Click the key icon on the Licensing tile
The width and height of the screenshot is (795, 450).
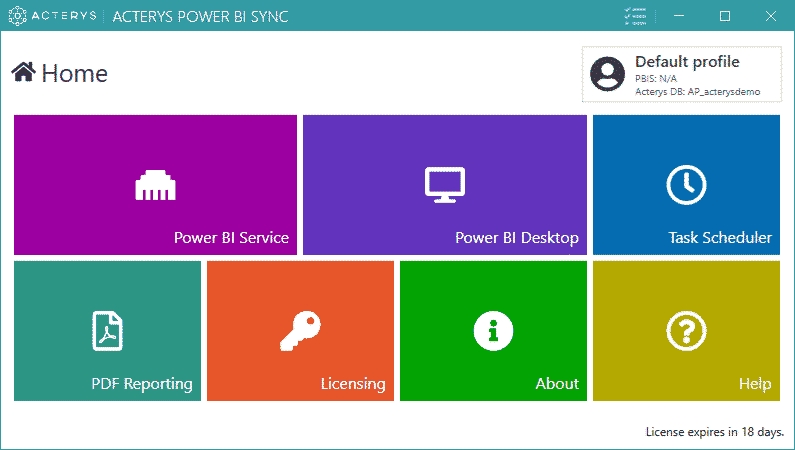click(x=300, y=331)
